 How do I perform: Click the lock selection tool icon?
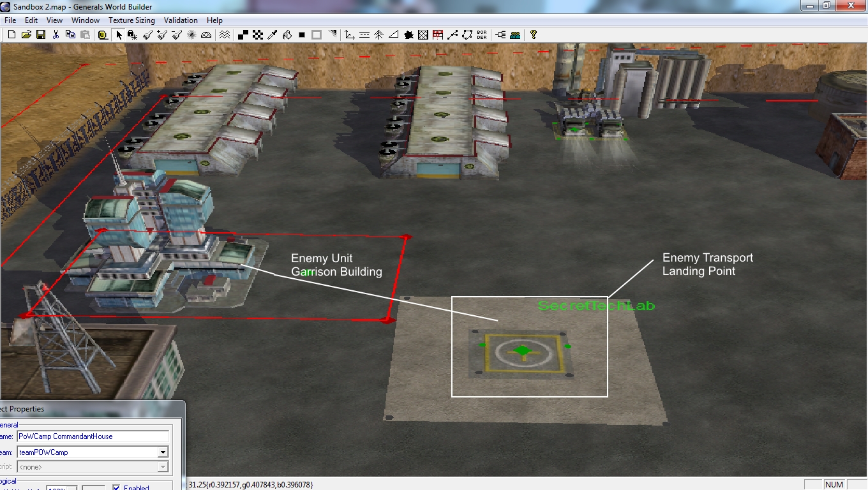[132, 35]
